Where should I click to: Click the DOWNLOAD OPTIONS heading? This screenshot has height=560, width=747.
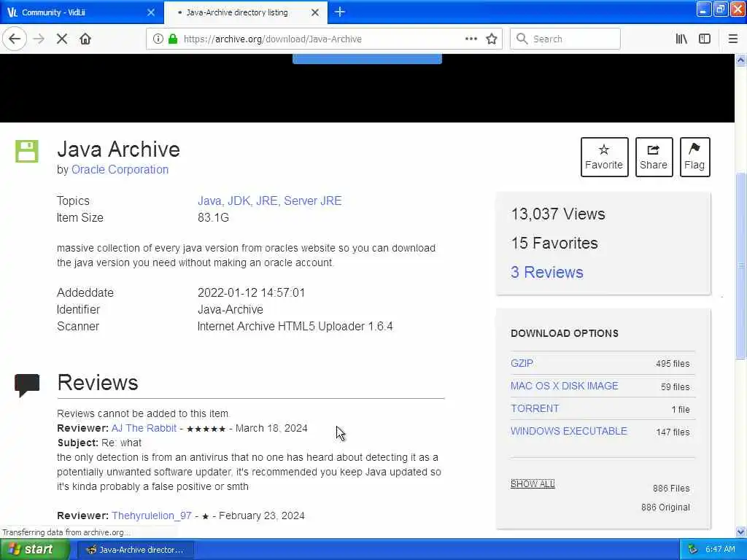(565, 333)
